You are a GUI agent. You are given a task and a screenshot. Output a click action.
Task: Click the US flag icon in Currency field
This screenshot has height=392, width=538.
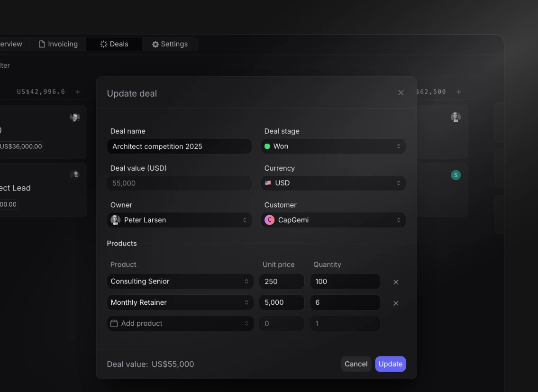[x=268, y=183]
